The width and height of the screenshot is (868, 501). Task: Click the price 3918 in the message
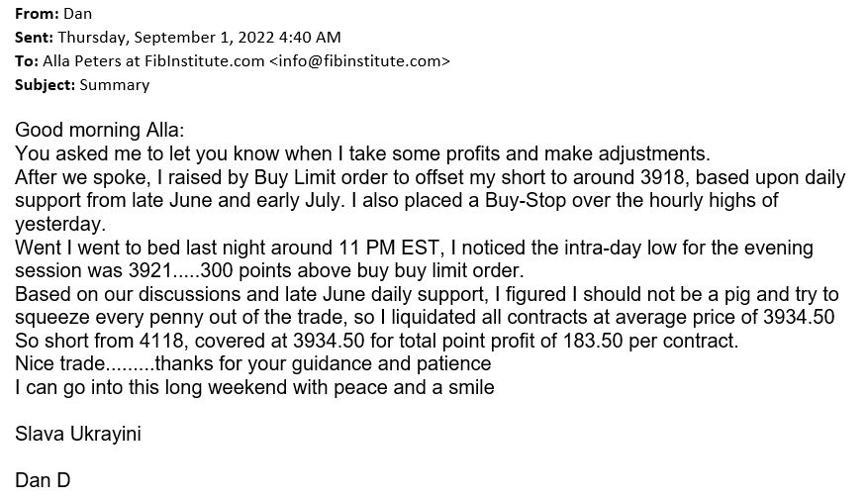[x=662, y=177]
